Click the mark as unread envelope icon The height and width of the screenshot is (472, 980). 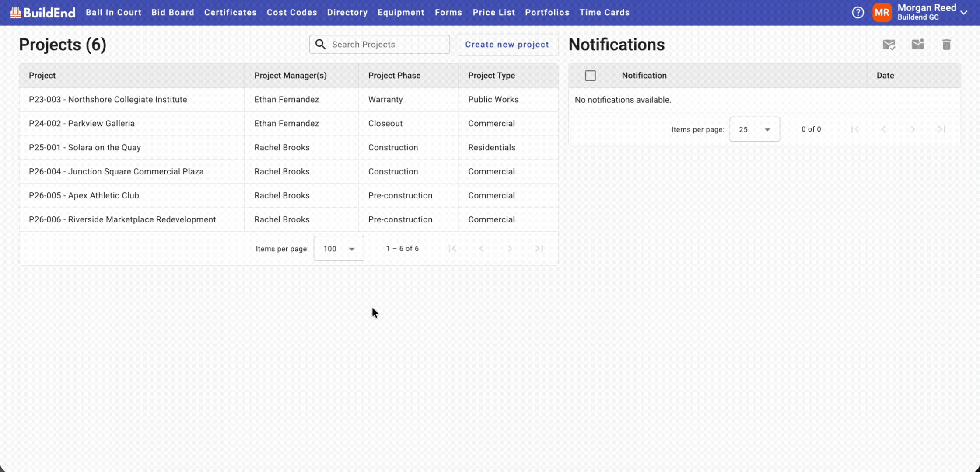[918, 45]
